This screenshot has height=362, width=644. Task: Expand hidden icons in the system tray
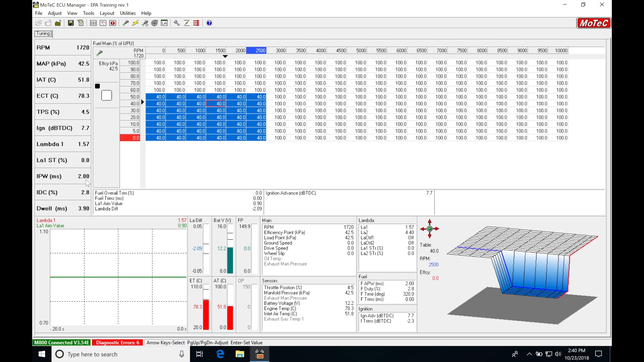click(x=529, y=354)
